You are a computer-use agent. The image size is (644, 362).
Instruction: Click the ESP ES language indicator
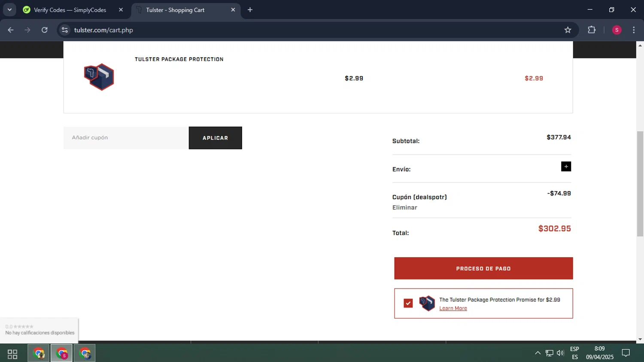click(x=574, y=353)
